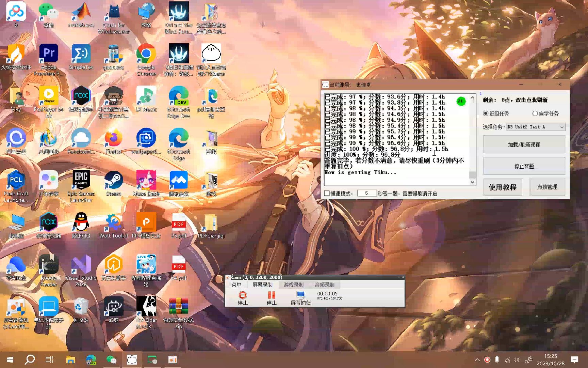This screenshot has width=588, height=368.
Task: Open Koodo Reader desktop icon
Action: (x=49, y=271)
